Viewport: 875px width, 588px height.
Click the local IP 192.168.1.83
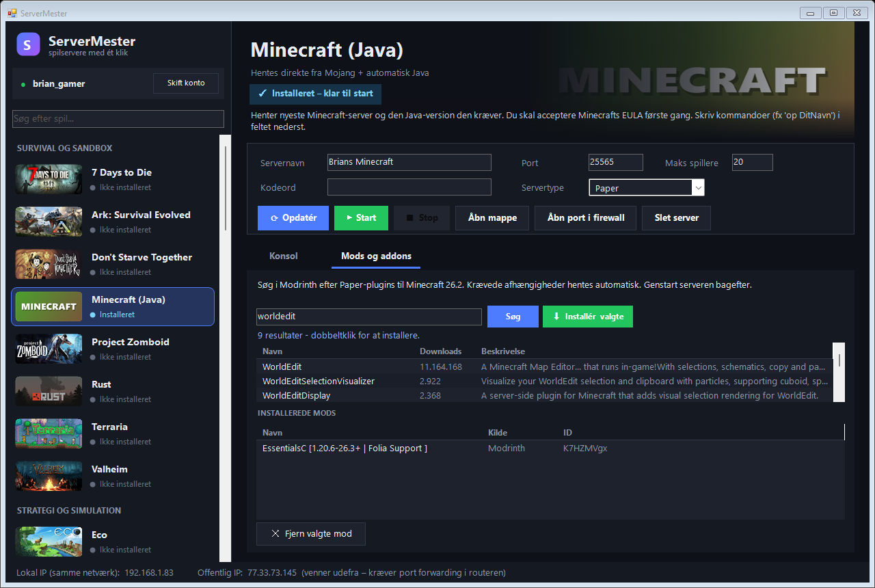point(149,572)
